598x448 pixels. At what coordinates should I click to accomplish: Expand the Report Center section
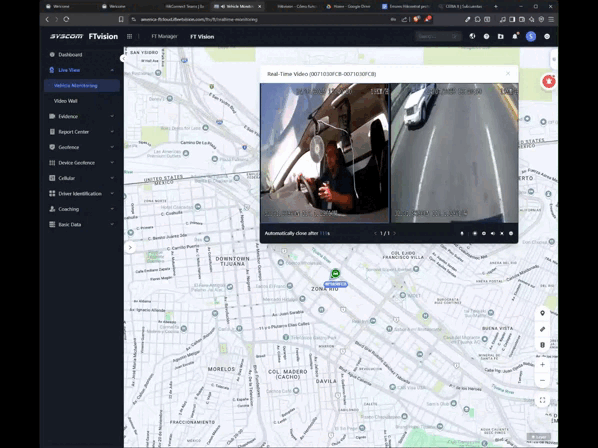click(82, 132)
